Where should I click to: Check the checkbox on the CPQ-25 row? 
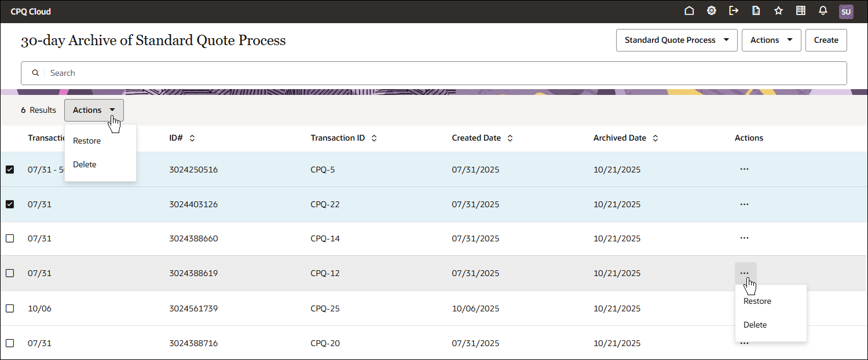10,308
